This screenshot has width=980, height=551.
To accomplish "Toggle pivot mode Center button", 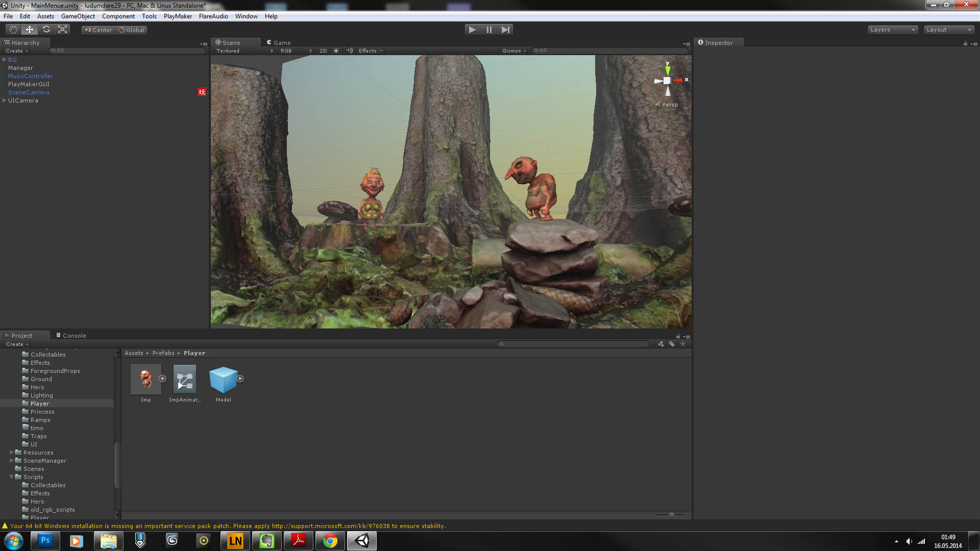I will click(99, 30).
